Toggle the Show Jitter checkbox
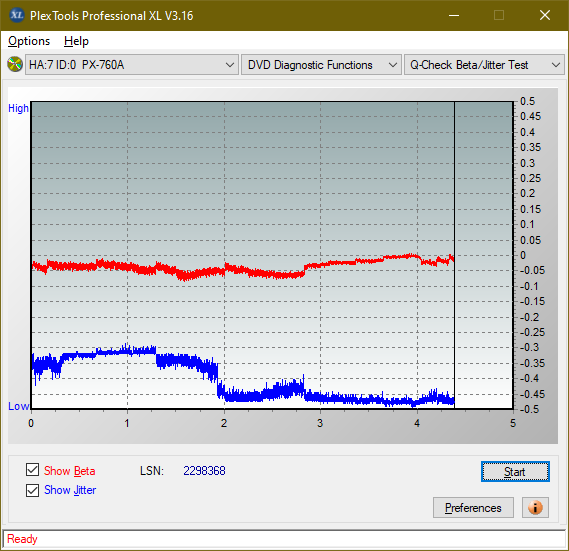569x551 pixels. pos(32,490)
